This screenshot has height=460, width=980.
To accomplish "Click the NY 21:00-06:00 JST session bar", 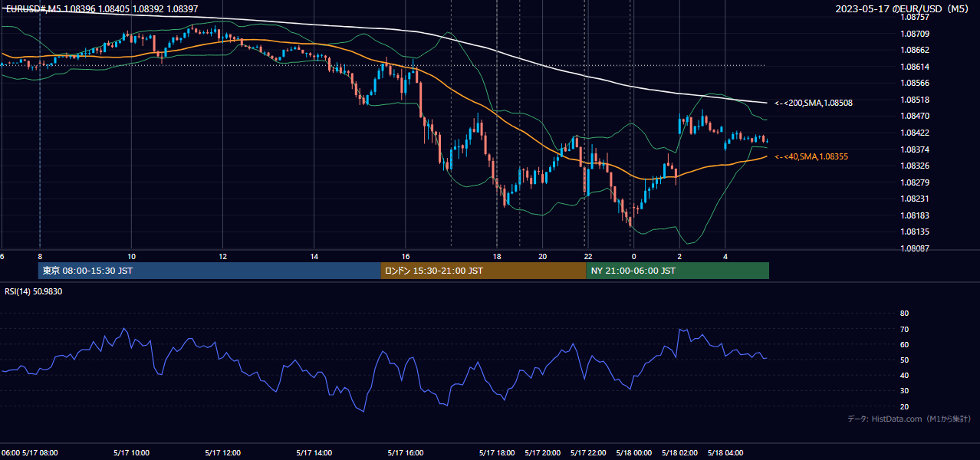I will 677,271.
